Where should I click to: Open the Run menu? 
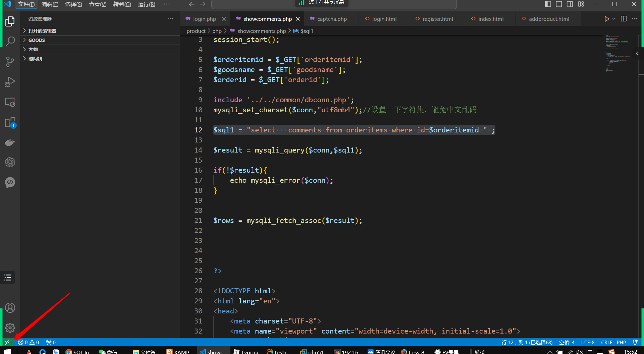point(147,4)
